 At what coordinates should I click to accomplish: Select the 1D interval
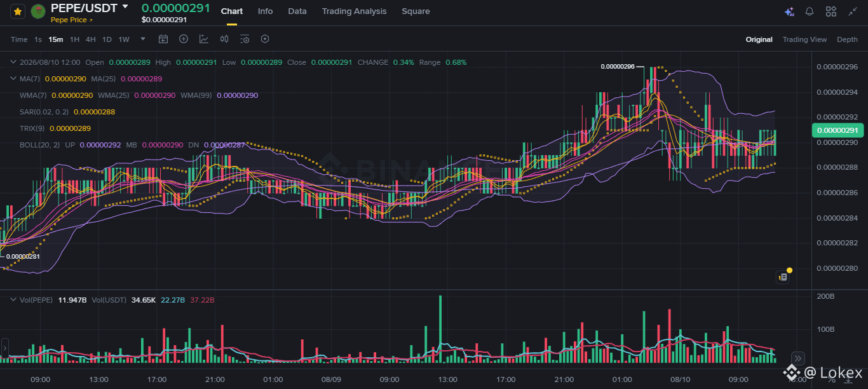107,39
